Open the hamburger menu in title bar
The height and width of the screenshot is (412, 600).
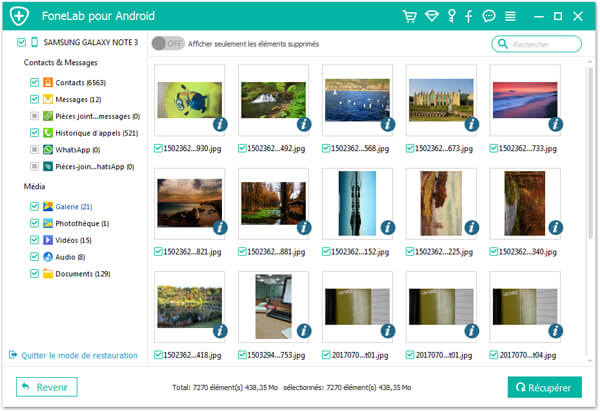coord(510,16)
